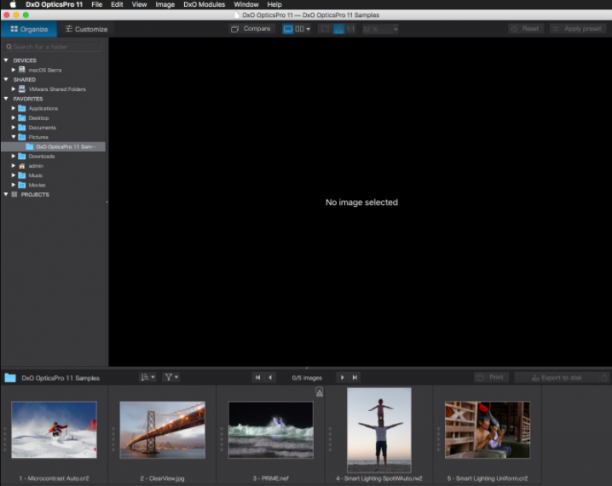Go to next image arrow
The image size is (612, 486).
coord(342,377)
